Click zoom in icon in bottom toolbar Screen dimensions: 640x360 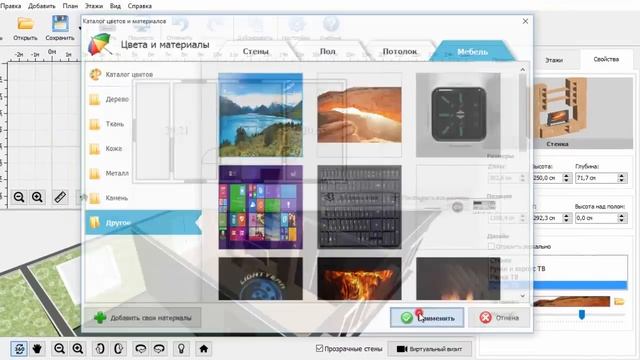tap(78, 349)
